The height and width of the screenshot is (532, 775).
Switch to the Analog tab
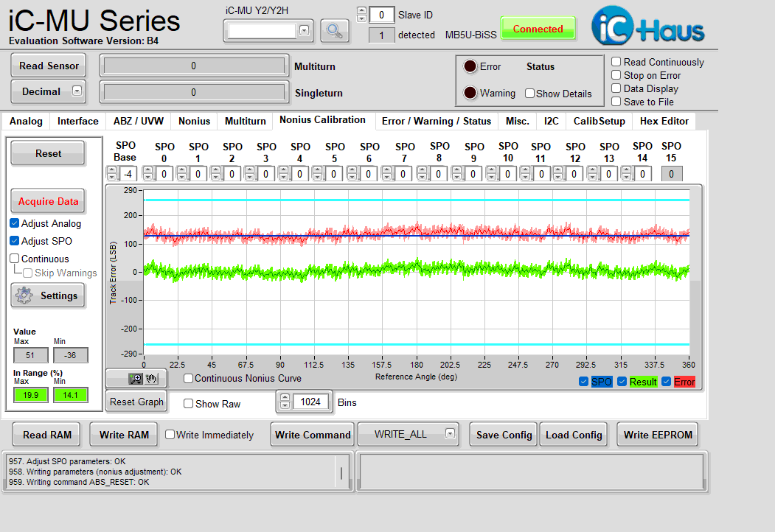pos(27,121)
